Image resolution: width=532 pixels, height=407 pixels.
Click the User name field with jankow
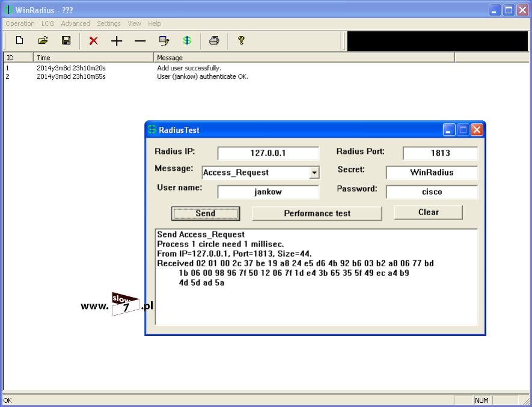(x=268, y=192)
